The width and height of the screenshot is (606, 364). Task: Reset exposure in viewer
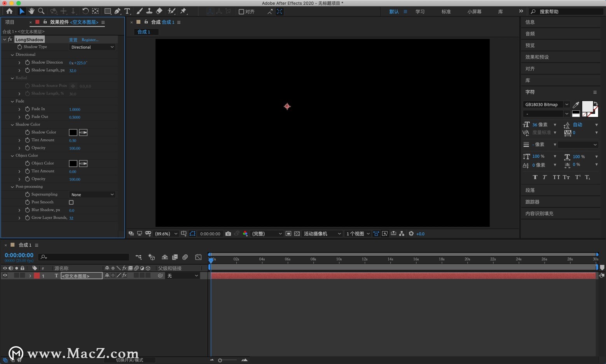411,233
